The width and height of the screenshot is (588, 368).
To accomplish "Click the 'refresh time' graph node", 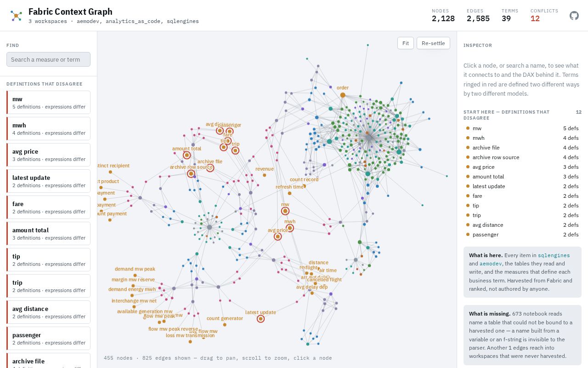I will (289, 193).
